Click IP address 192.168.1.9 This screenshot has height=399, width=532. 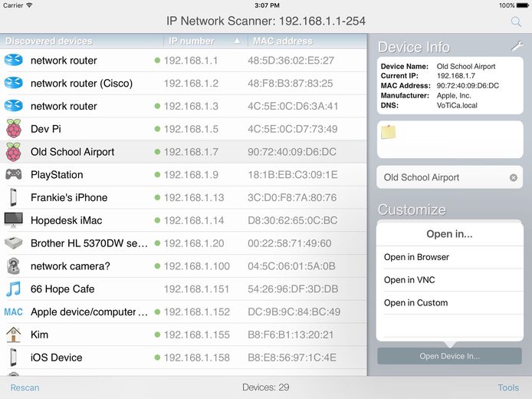click(191, 174)
